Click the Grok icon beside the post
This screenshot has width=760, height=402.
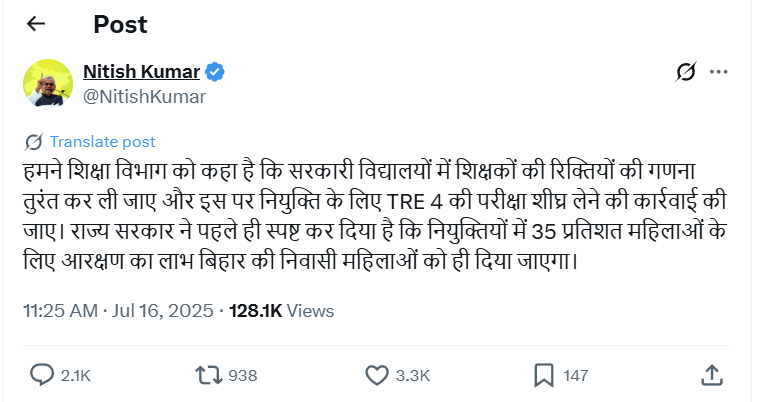(x=686, y=72)
